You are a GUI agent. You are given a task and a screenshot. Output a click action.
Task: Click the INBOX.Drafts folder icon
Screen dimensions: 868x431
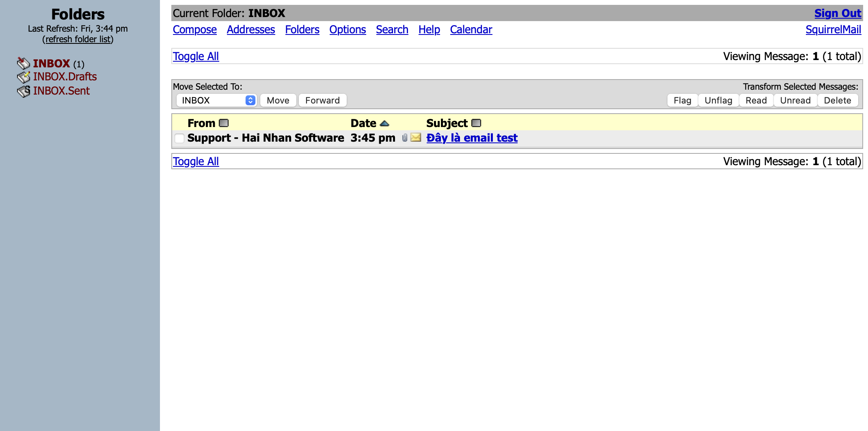click(24, 77)
